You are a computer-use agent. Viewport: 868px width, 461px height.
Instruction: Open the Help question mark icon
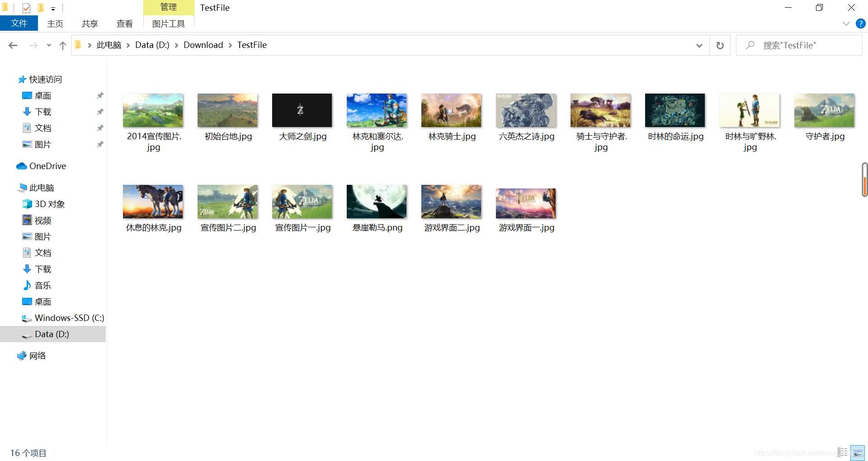tap(861, 24)
